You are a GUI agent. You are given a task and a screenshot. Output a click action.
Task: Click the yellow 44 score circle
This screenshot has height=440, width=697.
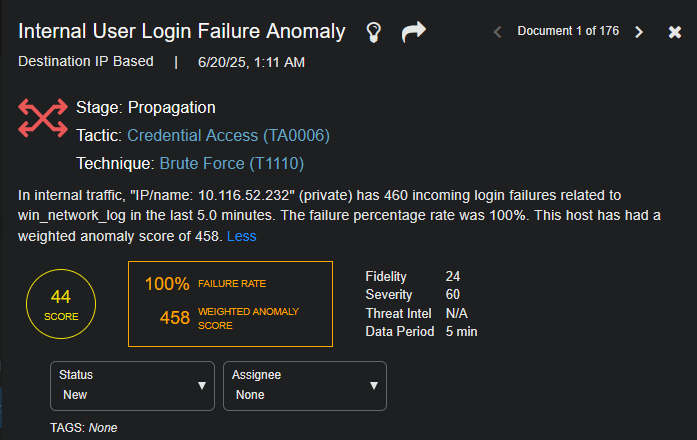pyautogui.click(x=61, y=304)
